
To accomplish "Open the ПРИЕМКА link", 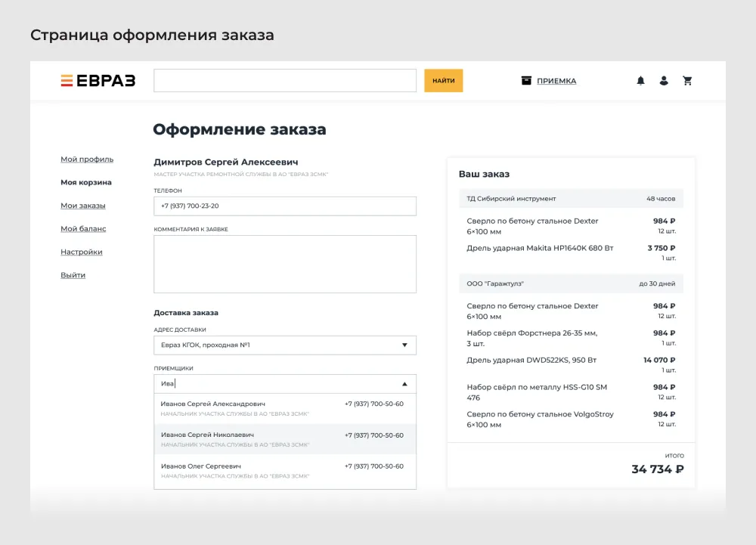I will pos(555,80).
